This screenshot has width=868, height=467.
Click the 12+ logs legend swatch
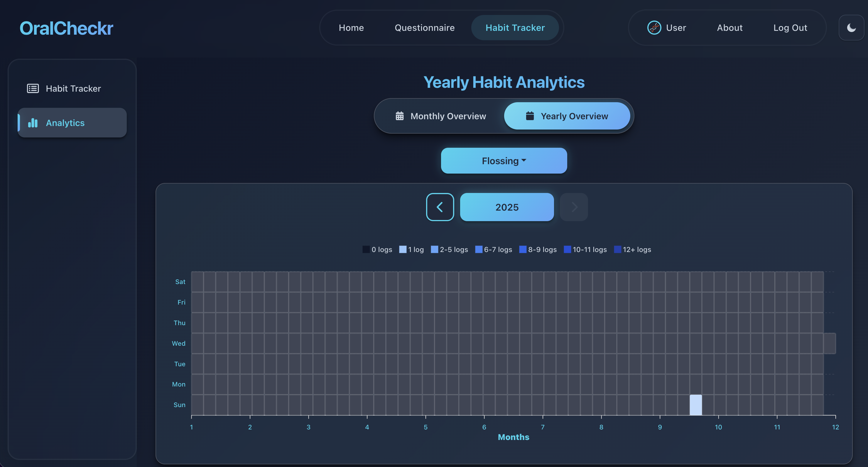pyautogui.click(x=617, y=250)
